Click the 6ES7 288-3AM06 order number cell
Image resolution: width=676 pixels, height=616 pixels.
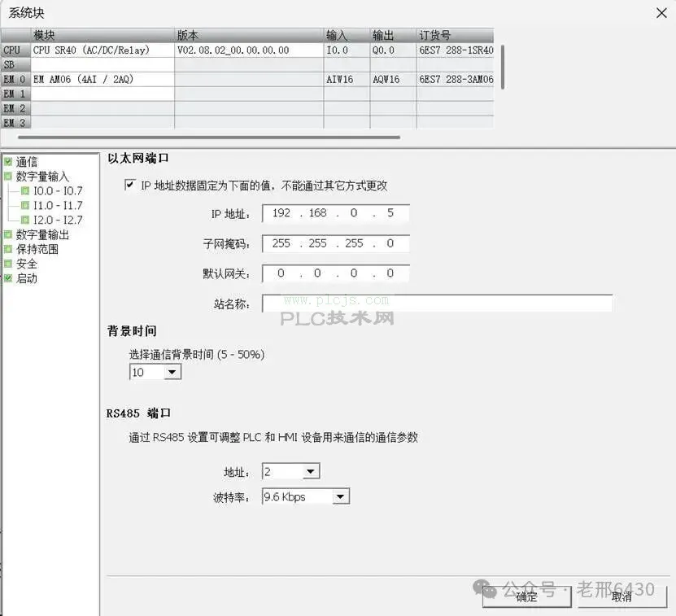[x=456, y=80]
